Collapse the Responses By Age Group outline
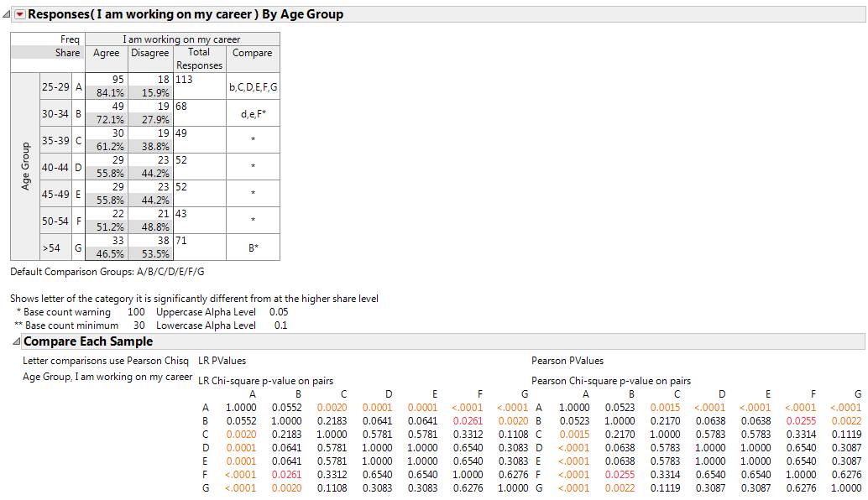The height and width of the screenshot is (500, 868). click(x=8, y=14)
